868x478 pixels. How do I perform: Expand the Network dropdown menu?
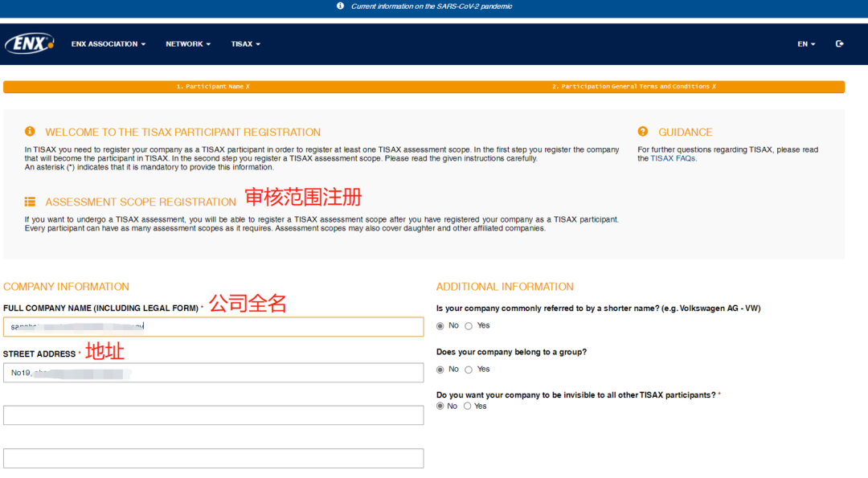coord(187,43)
